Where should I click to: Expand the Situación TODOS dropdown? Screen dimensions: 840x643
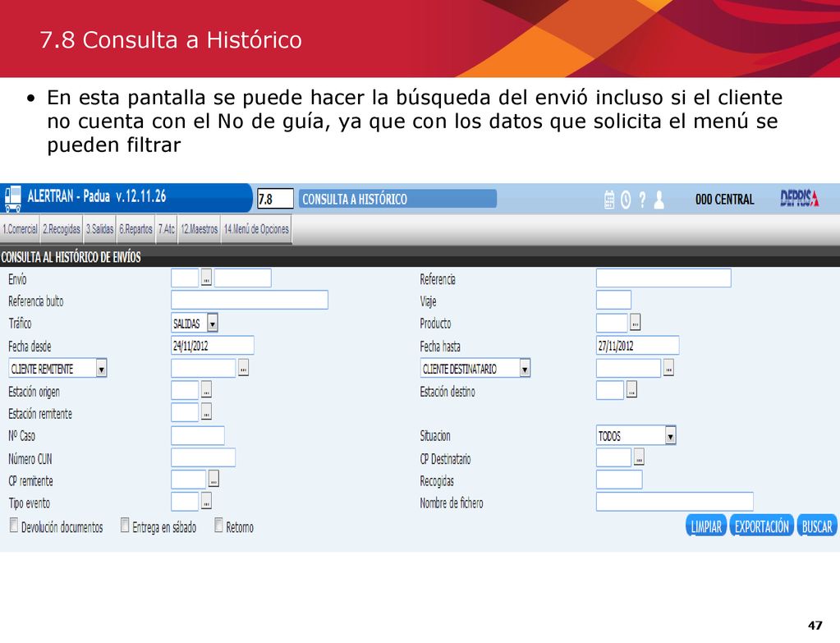point(671,435)
